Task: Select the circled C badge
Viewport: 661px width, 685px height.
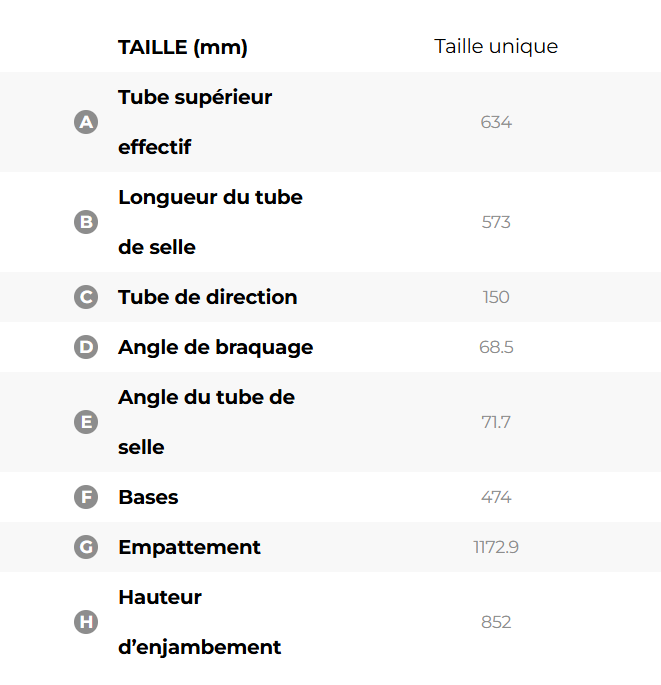Action: click(x=86, y=297)
